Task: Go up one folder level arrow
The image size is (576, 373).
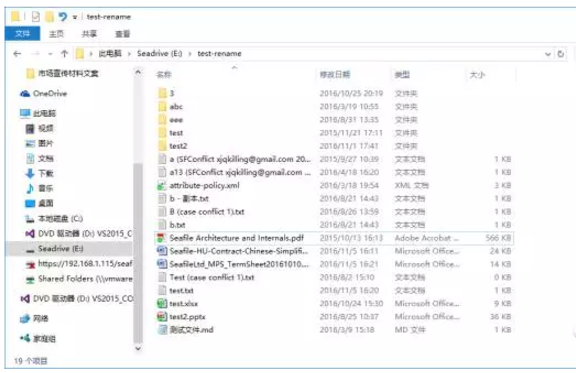Action: tap(64, 54)
